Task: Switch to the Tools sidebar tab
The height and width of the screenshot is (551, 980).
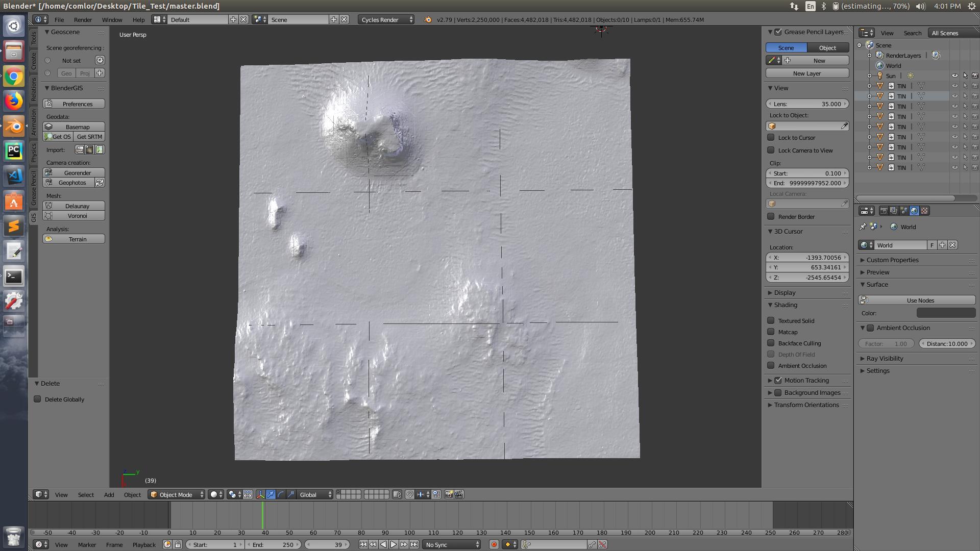Action: 34,37
